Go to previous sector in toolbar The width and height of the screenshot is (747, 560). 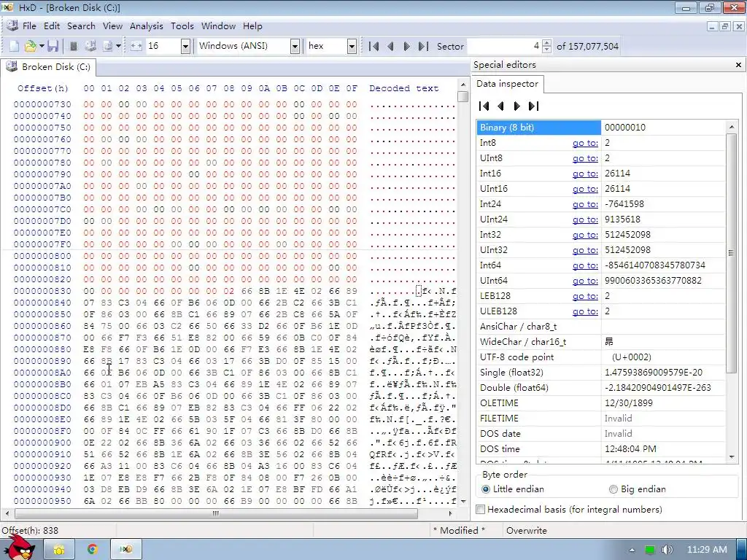(x=391, y=46)
